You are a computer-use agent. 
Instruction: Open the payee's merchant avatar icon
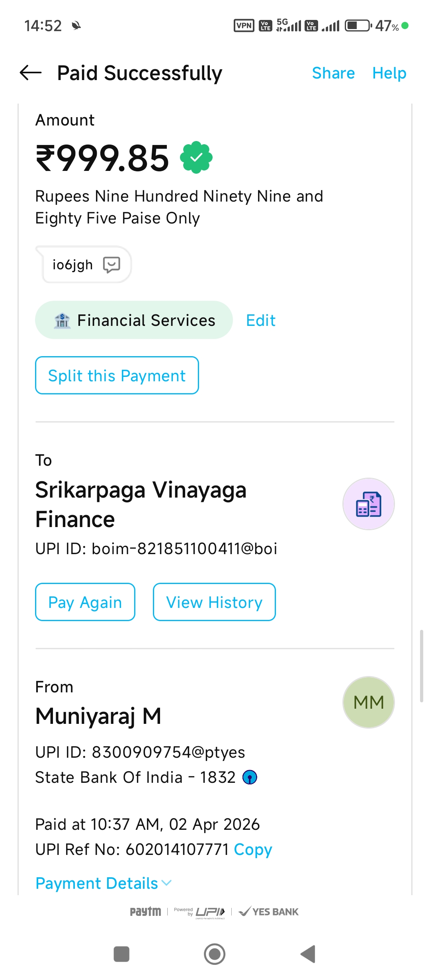(368, 504)
